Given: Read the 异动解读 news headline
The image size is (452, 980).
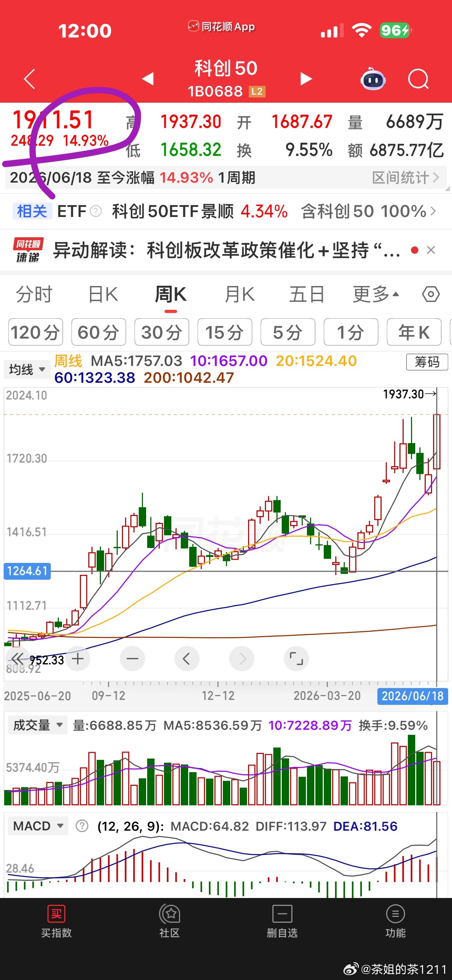Looking at the screenshot, I should pos(226,250).
